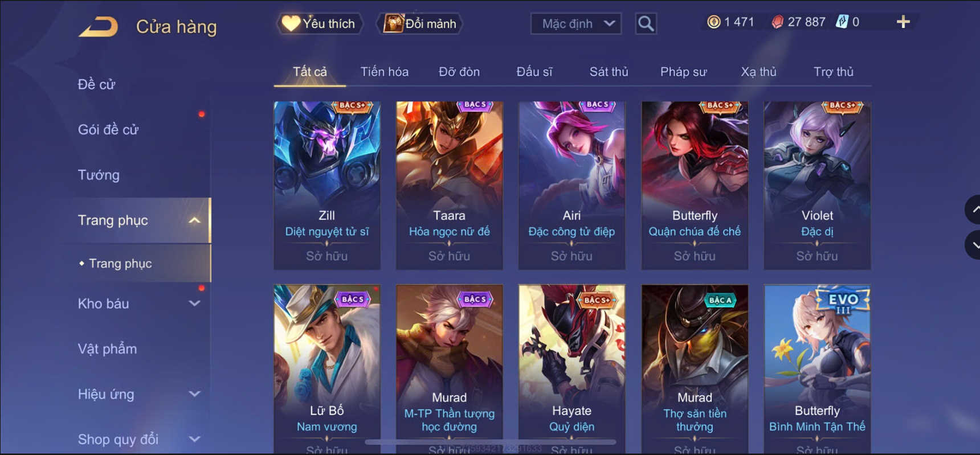Screen dimensions: 980x455
Task: Open the Zill Diệt nguyệt tử sĩ skin
Action: 327,185
